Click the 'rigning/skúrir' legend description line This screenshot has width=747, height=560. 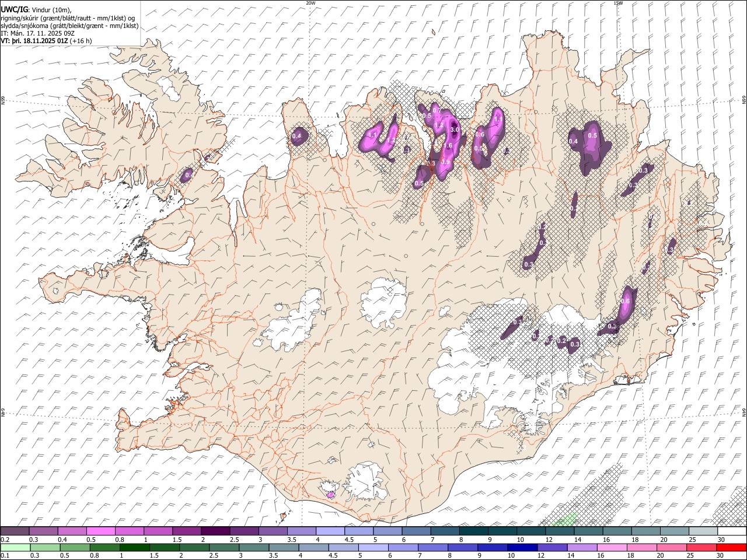68,18
